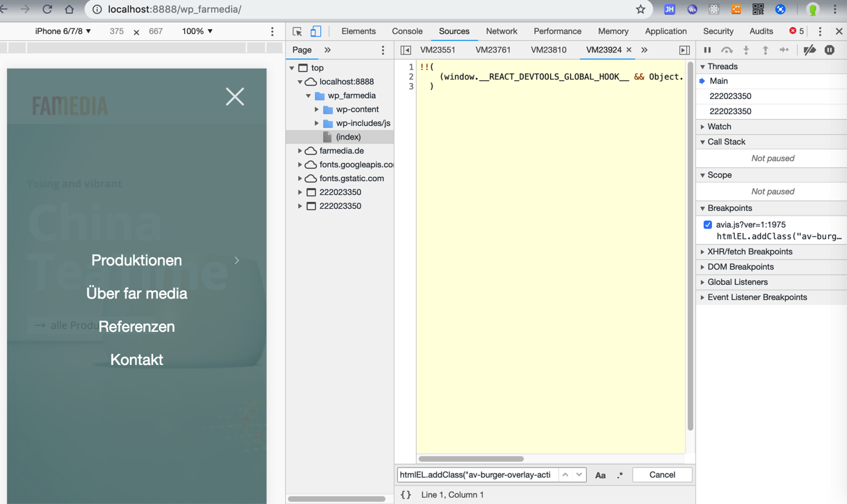
Task: Uncheck the avia.js breakpoint checkbox
Action: tap(708, 225)
